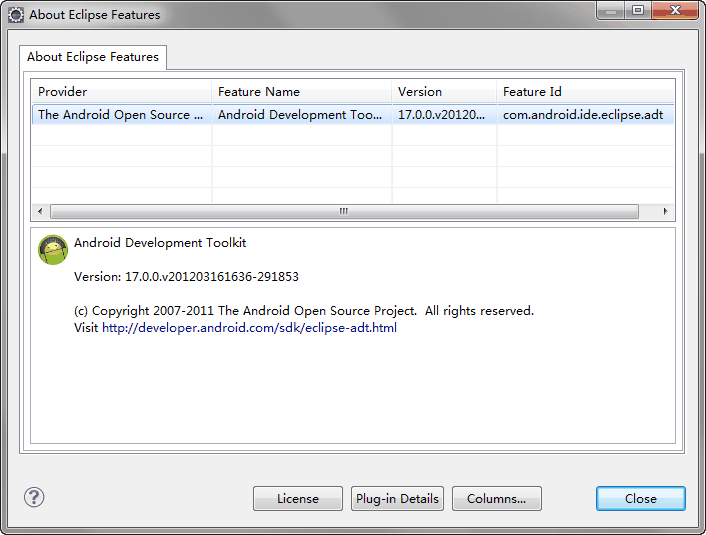Minimize the About Eclipse Features window
This screenshot has height=535, width=706.
(612, 11)
